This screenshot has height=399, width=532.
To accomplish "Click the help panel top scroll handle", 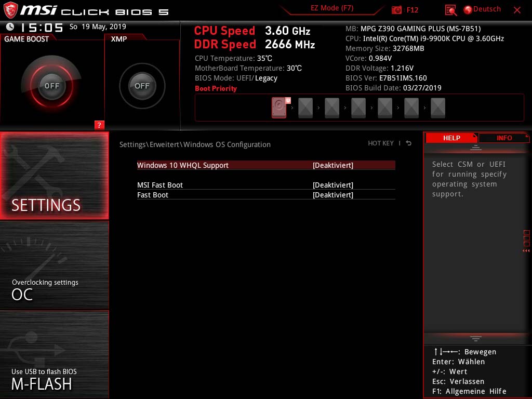I will [x=476, y=148].
